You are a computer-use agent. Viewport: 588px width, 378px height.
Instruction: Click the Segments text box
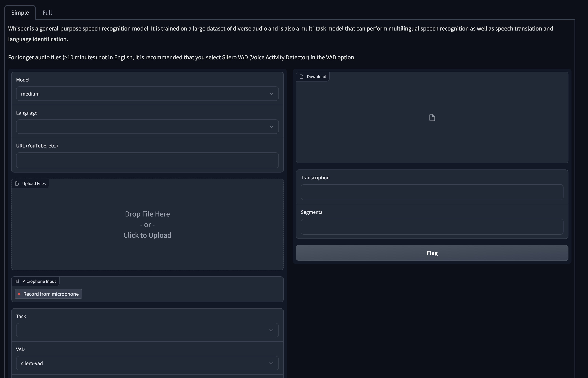432,227
